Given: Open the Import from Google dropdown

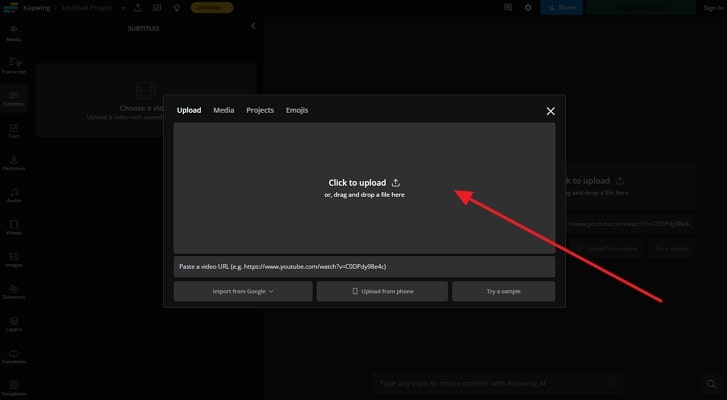Looking at the screenshot, I should pos(243,292).
